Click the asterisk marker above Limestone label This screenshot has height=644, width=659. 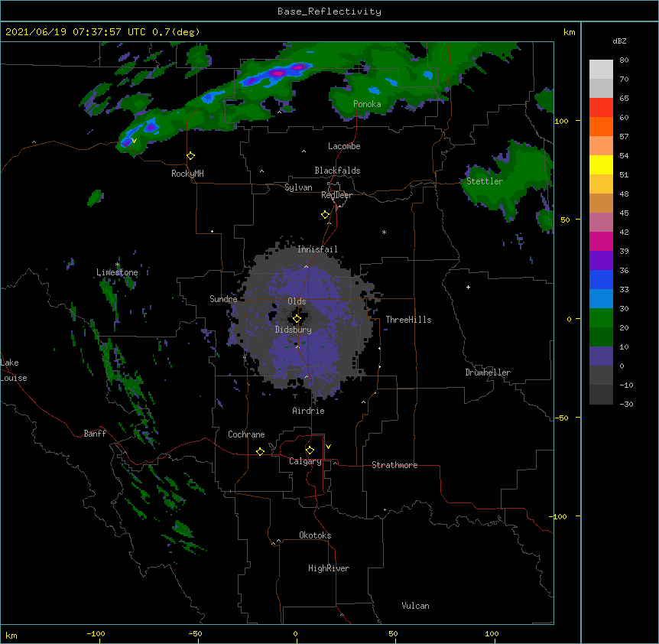[118, 265]
